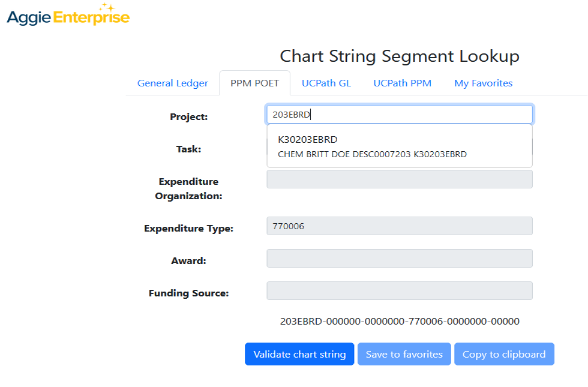The image size is (588, 387).
Task: Stay on the PPM POET tab
Action: 255,83
